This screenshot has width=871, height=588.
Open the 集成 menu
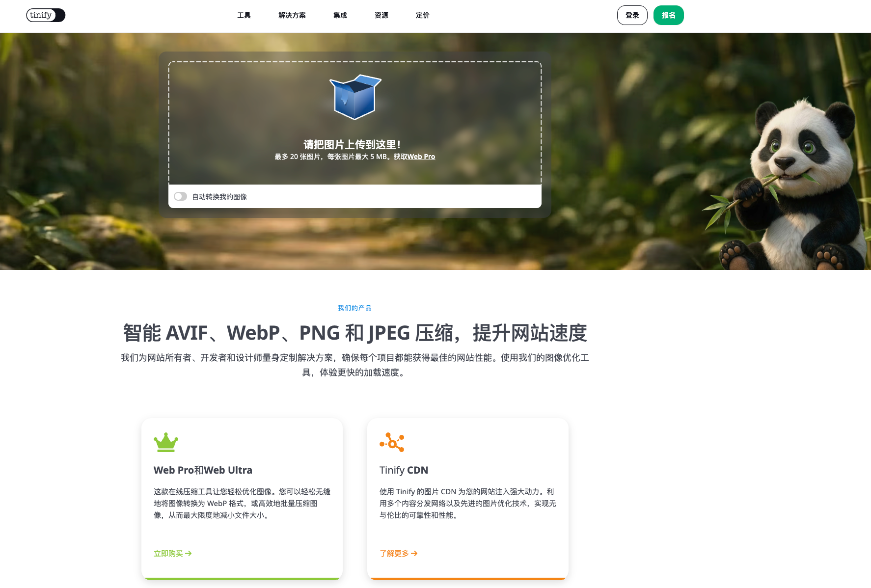(340, 15)
